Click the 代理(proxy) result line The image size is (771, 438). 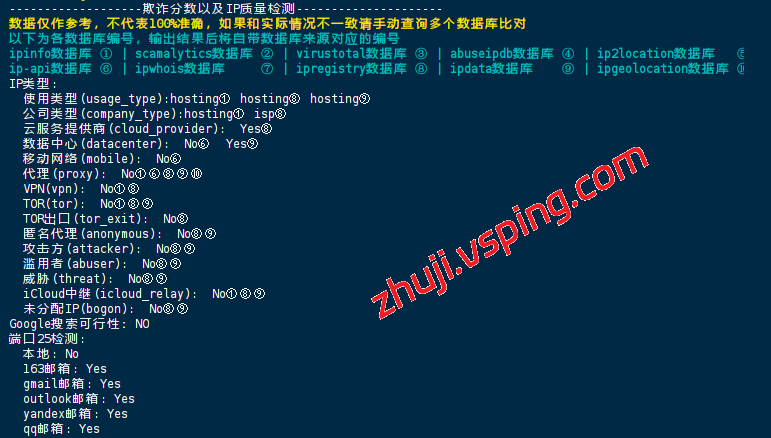click(113, 174)
